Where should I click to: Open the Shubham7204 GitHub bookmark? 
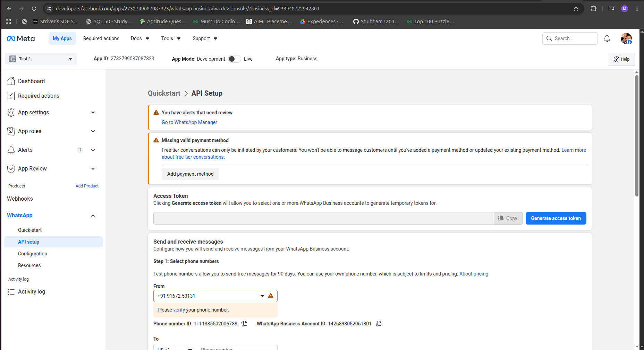[376, 21]
